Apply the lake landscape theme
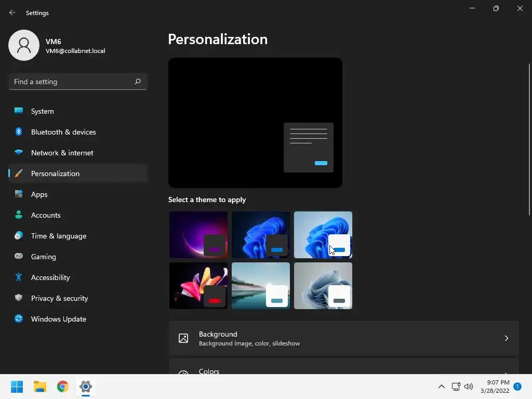Viewport: 532px width, 399px height. click(261, 286)
